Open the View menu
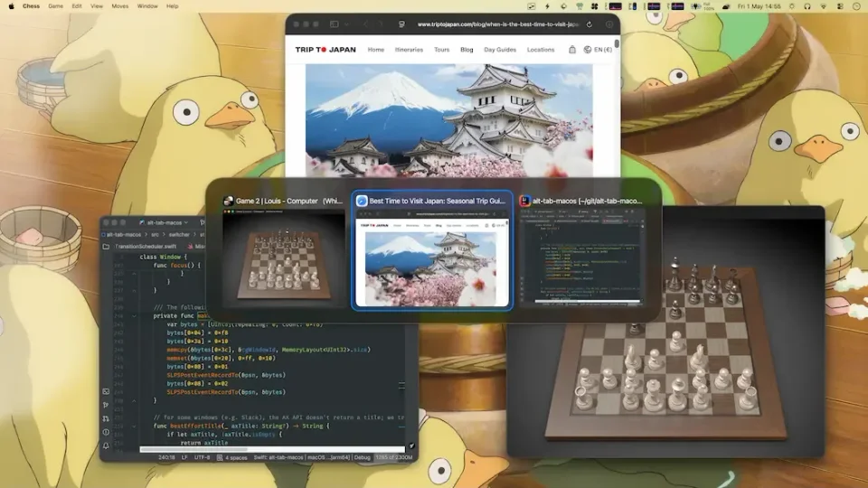 coord(97,6)
